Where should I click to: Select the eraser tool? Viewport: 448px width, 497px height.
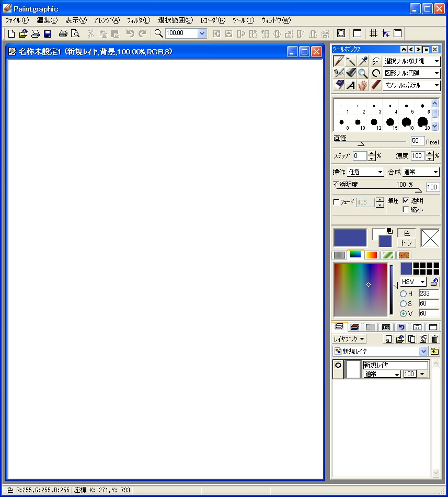(338, 85)
